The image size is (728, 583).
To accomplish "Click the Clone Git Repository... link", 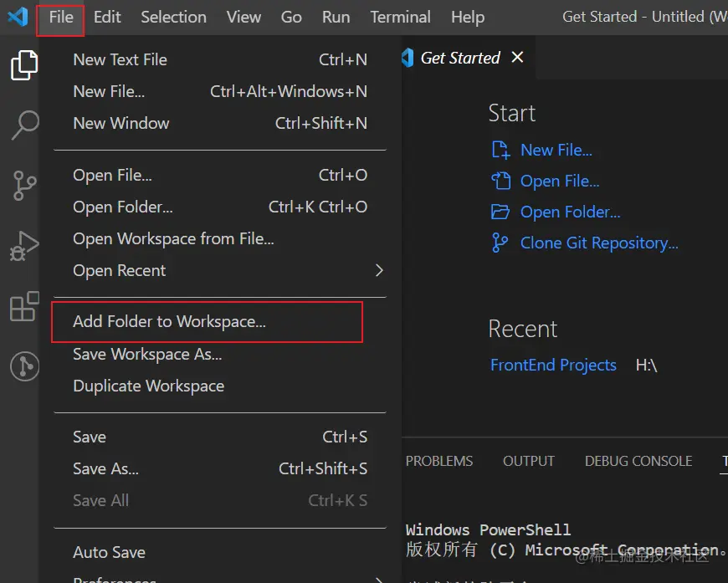I will tap(599, 243).
